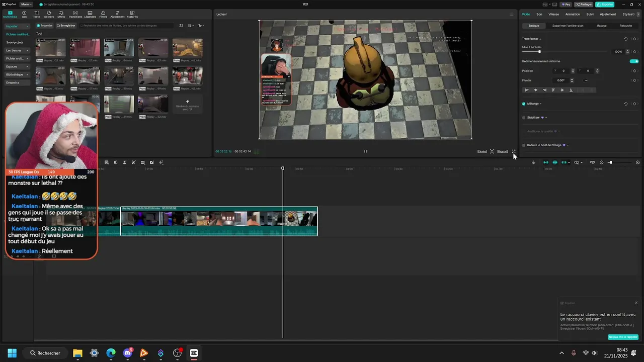Open the media sort order dropdown

click(x=191, y=25)
